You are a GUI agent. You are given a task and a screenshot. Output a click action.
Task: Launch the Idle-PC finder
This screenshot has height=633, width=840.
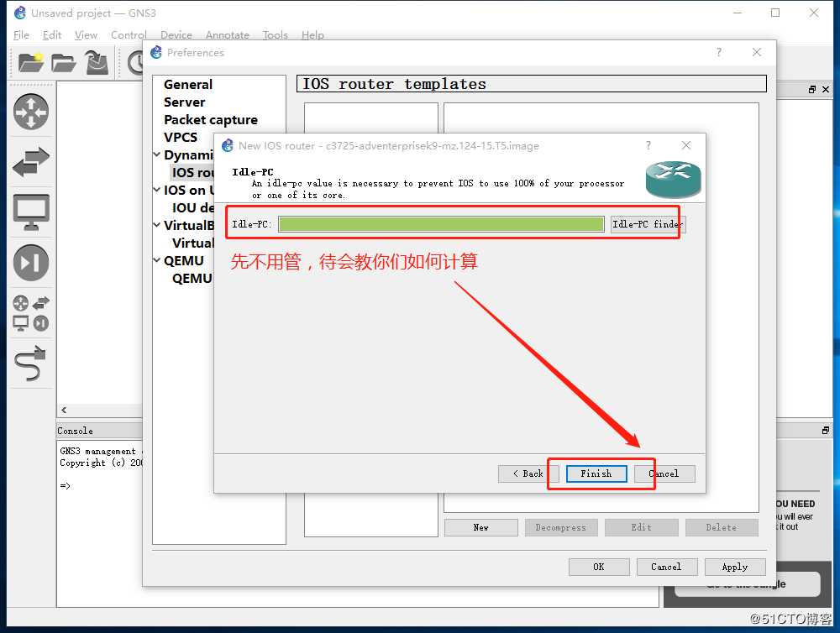click(648, 224)
